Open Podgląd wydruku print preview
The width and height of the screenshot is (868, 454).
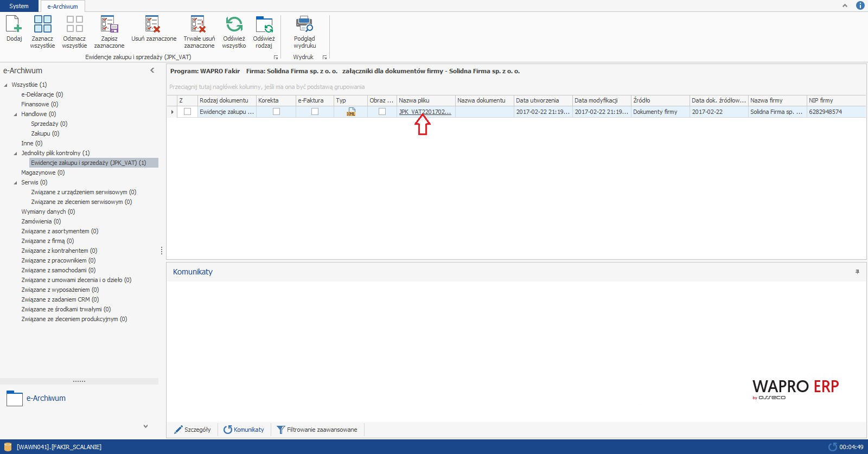(x=304, y=24)
